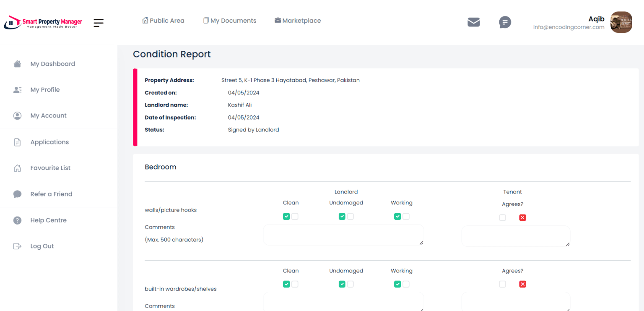Open Marketplace from the top navigation
Image resolution: width=644 pixels, height=311 pixels.
point(298,21)
